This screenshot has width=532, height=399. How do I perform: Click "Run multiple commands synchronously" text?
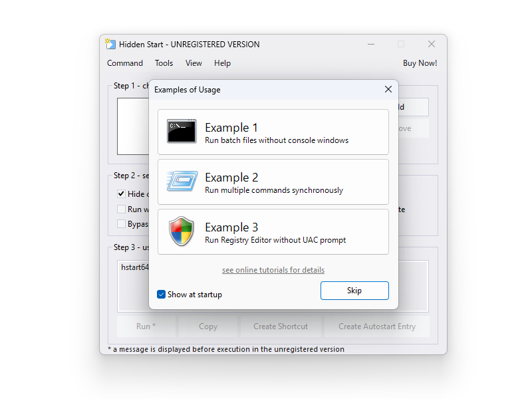pyautogui.click(x=274, y=190)
